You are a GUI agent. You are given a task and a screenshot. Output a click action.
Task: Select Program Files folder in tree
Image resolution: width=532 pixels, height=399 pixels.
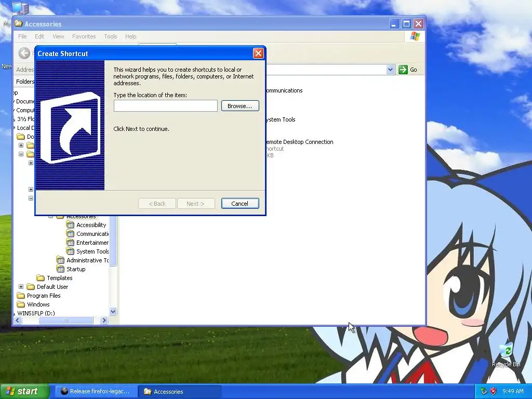pos(44,296)
